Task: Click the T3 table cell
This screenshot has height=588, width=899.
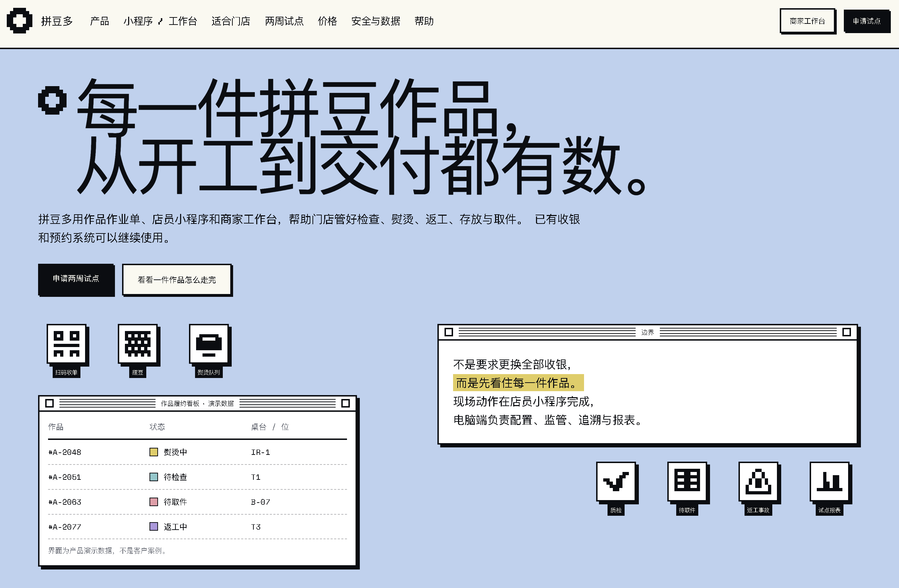Action: [256, 527]
